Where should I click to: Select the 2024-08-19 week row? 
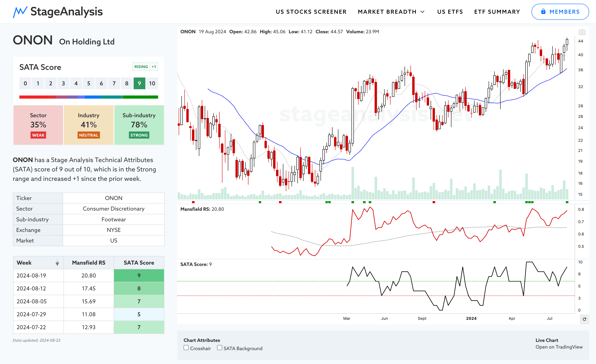click(89, 276)
